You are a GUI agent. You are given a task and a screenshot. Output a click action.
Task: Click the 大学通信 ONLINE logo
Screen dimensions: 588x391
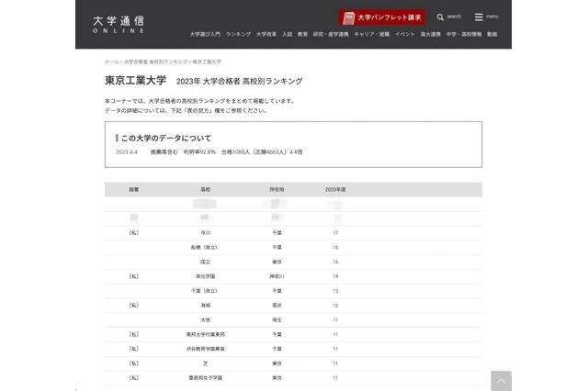pos(119,24)
